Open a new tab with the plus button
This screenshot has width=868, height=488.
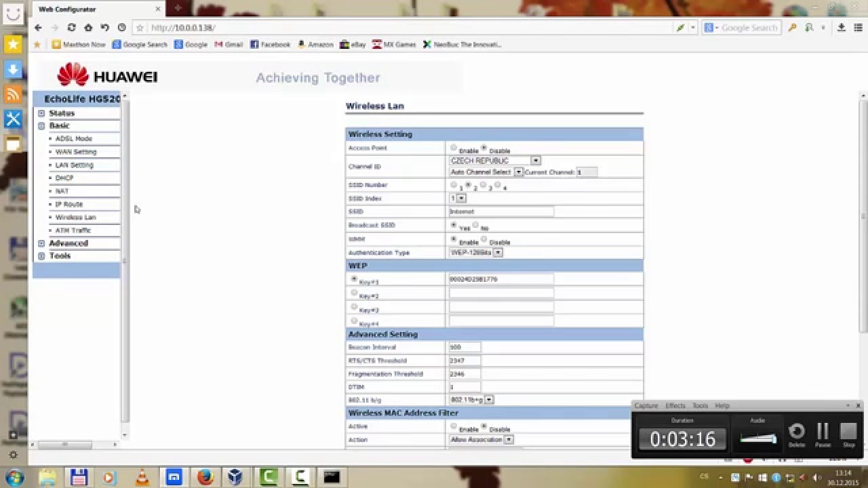click(x=178, y=9)
